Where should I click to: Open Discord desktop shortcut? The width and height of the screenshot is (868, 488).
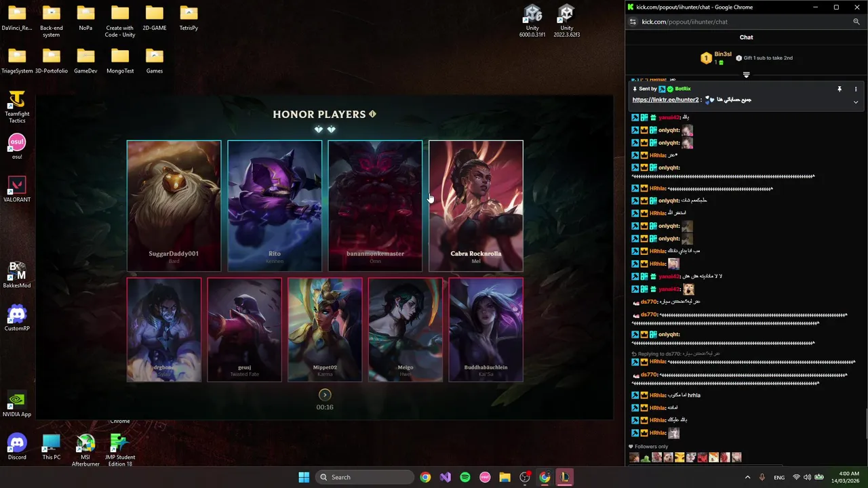click(x=17, y=447)
